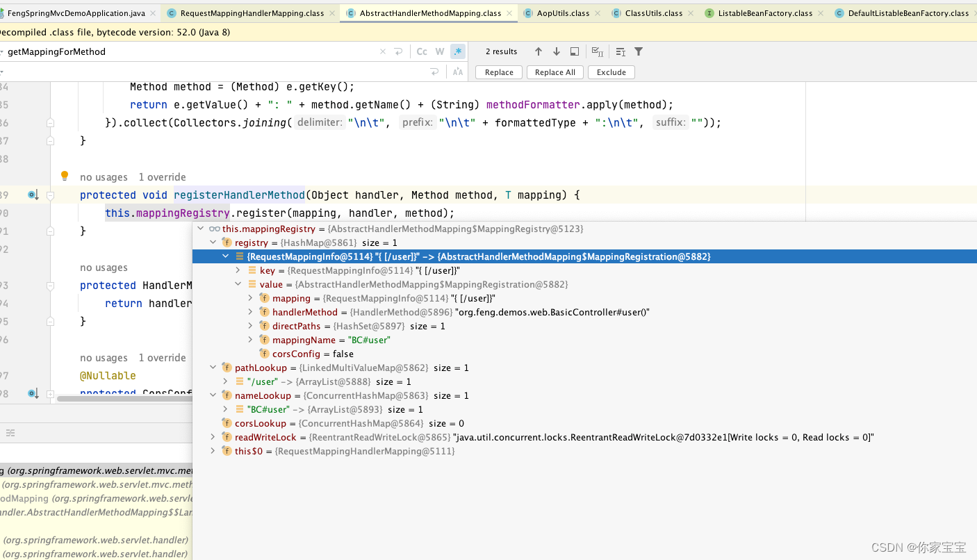The width and height of the screenshot is (977, 560).
Task: Collapse the value MappingRegistration node
Action: click(x=238, y=284)
